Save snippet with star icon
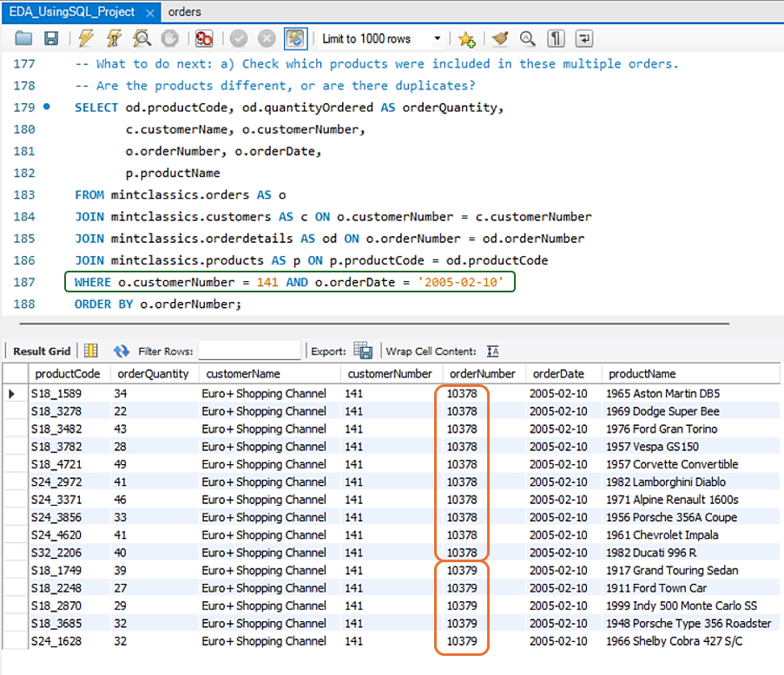 (466, 39)
